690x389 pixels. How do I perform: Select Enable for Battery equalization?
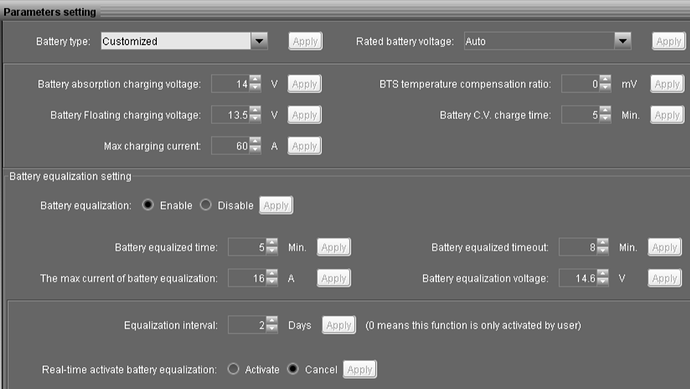[x=148, y=205]
